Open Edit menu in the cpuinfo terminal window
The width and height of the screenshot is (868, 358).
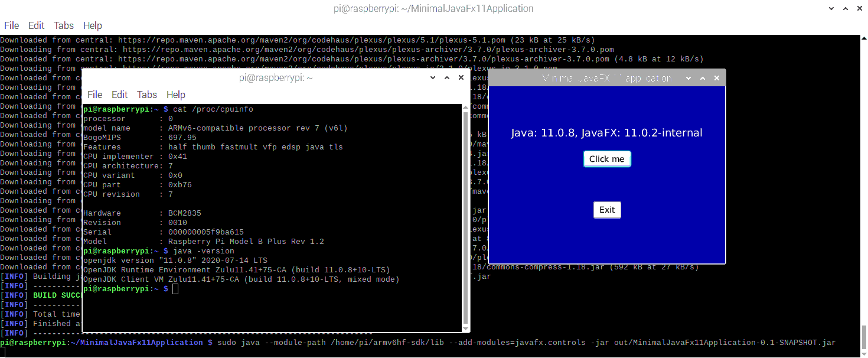pyautogui.click(x=119, y=95)
